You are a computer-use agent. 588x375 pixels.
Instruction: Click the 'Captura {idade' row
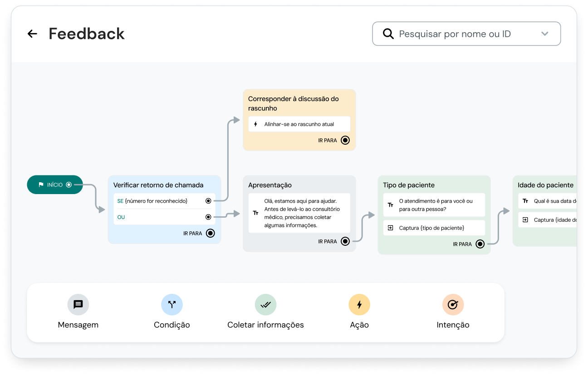[x=547, y=219]
